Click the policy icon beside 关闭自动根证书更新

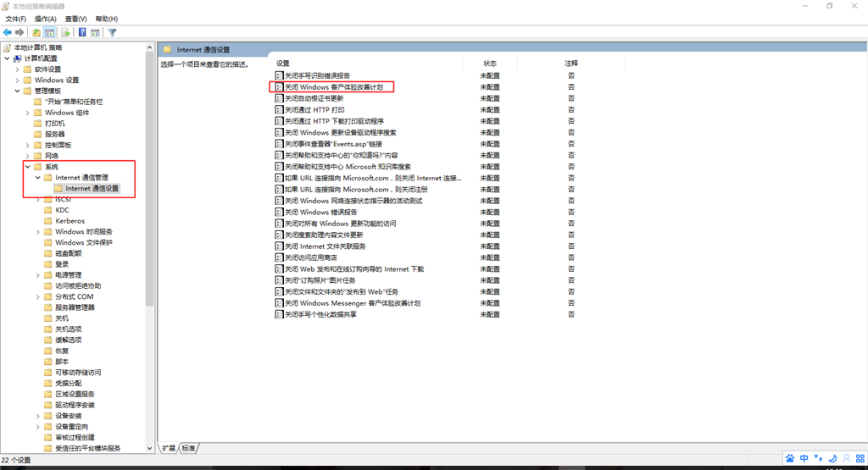pyautogui.click(x=280, y=98)
